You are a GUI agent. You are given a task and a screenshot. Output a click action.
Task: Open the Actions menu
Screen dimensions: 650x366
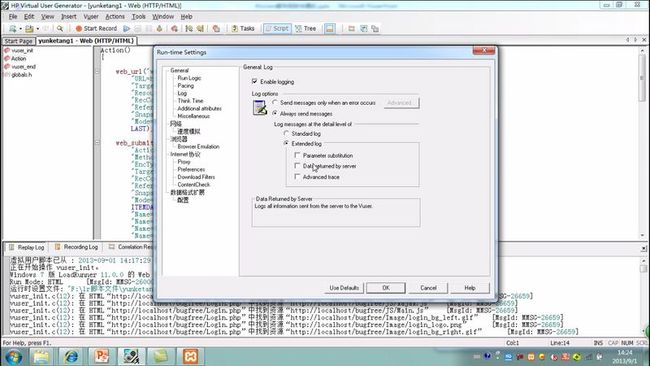point(115,17)
